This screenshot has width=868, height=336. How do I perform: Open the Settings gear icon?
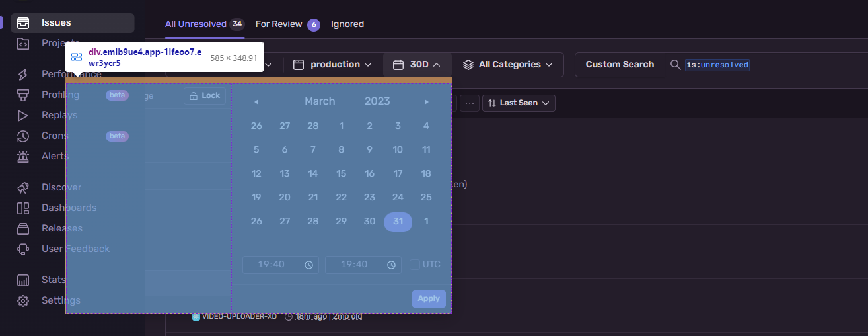click(x=23, y=300)
